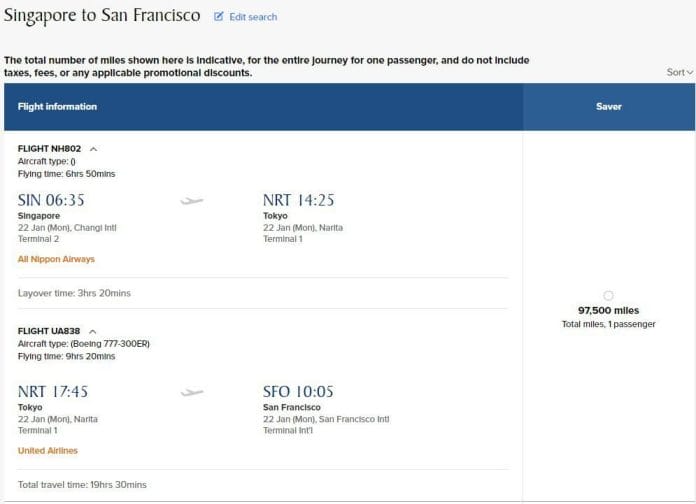Click the All Nippon Airways label
The width and height of the screenshot is (696, 504).
tap(56, 259)
